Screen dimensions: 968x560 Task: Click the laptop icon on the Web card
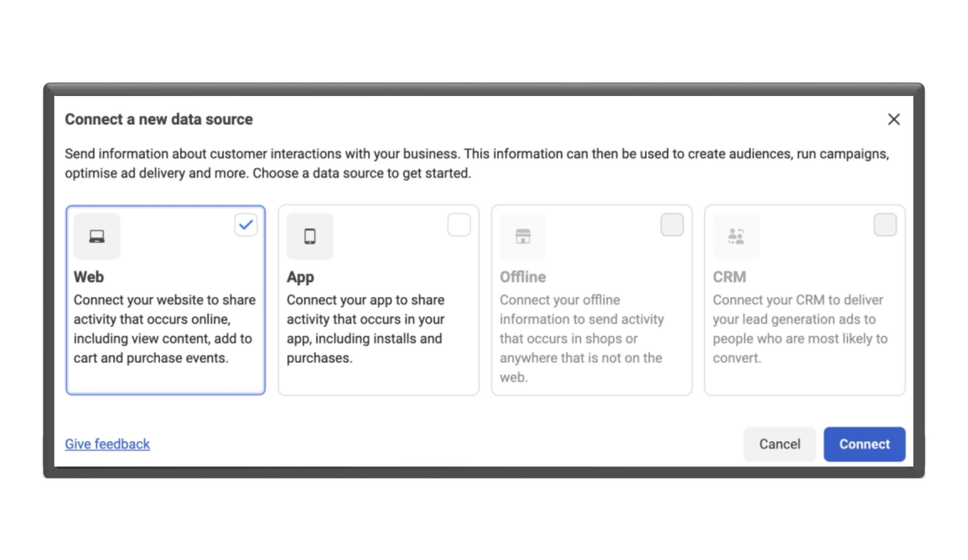point(97,236)
